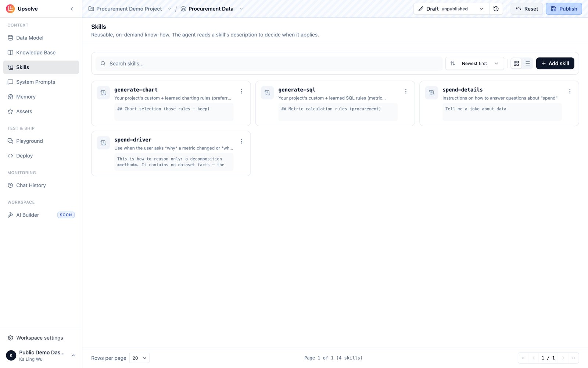Open the generate-chart options menu
This screenshot has width=588, height=368.
(x=241, y=91)
